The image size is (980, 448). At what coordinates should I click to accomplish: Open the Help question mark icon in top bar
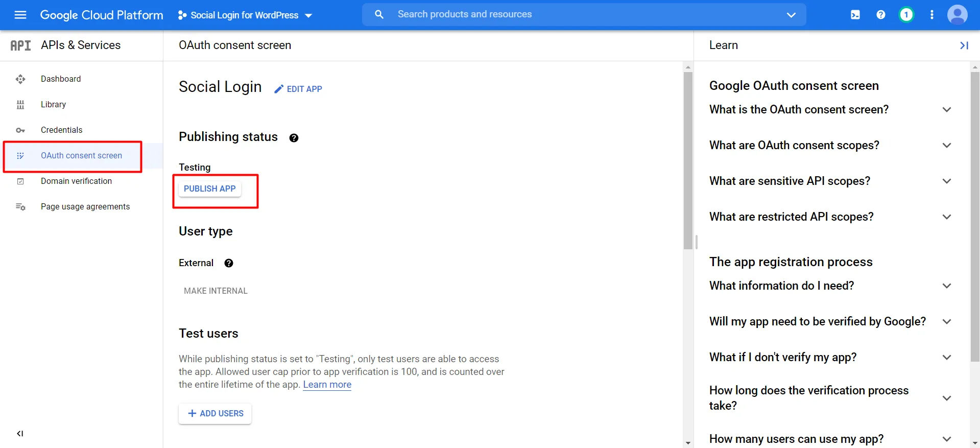pyautogui.click(x=881, y=15)
